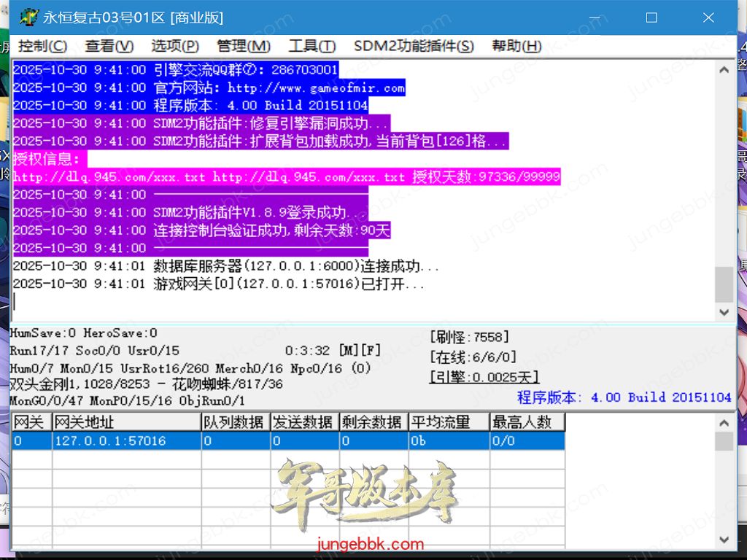
Task: Expand the 选项(P) menu
Action: click(x=175, y=46)
